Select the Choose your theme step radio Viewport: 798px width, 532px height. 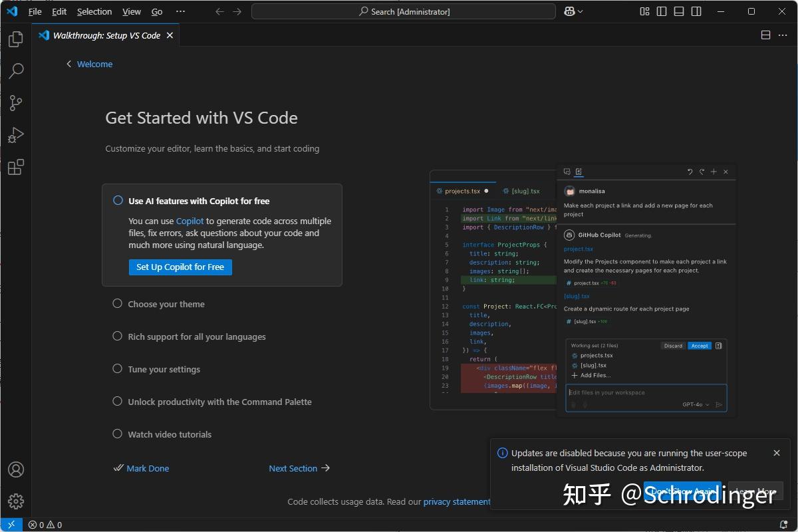(116, 303)
